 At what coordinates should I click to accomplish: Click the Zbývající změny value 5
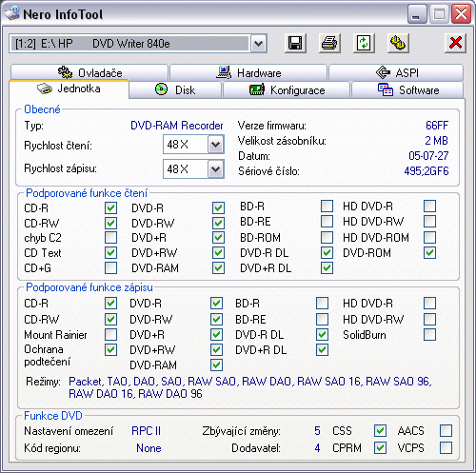pos(317,431)
